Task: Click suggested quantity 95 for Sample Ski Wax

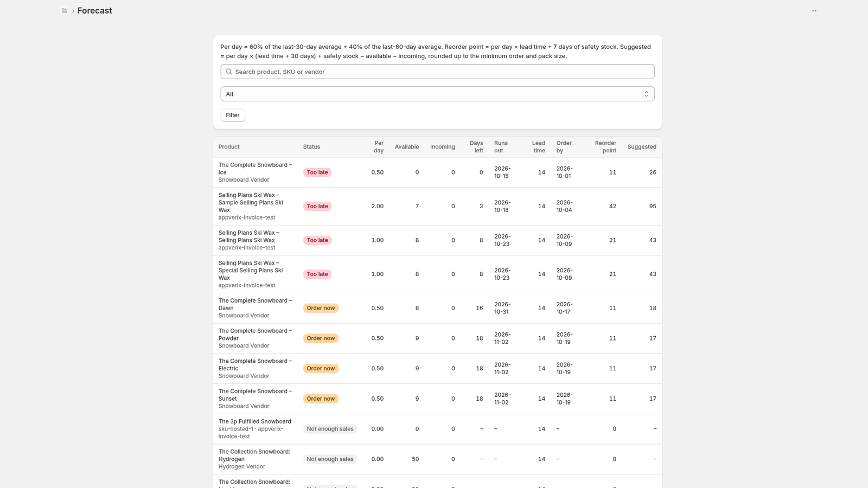Action: [x=653, y=206]
